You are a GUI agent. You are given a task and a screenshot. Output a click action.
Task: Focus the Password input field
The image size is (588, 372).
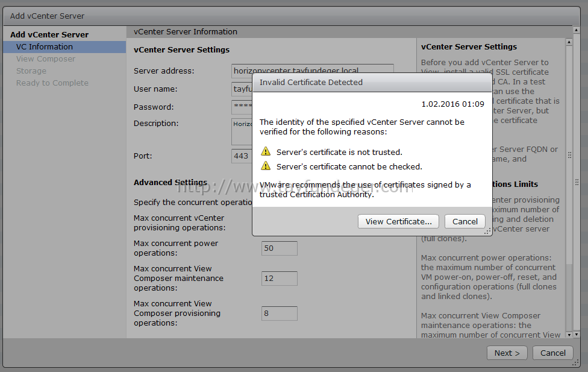242,107
